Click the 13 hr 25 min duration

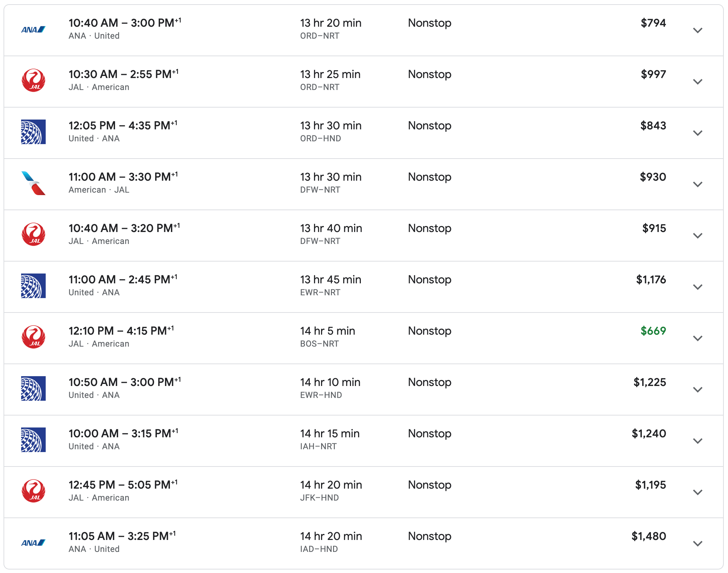330,74
